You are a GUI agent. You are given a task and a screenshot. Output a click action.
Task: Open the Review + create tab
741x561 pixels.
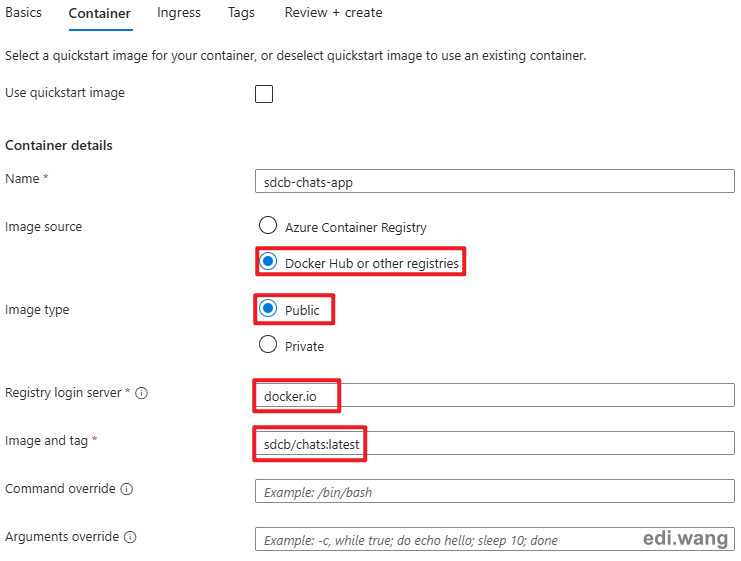[x=333, y=13]
